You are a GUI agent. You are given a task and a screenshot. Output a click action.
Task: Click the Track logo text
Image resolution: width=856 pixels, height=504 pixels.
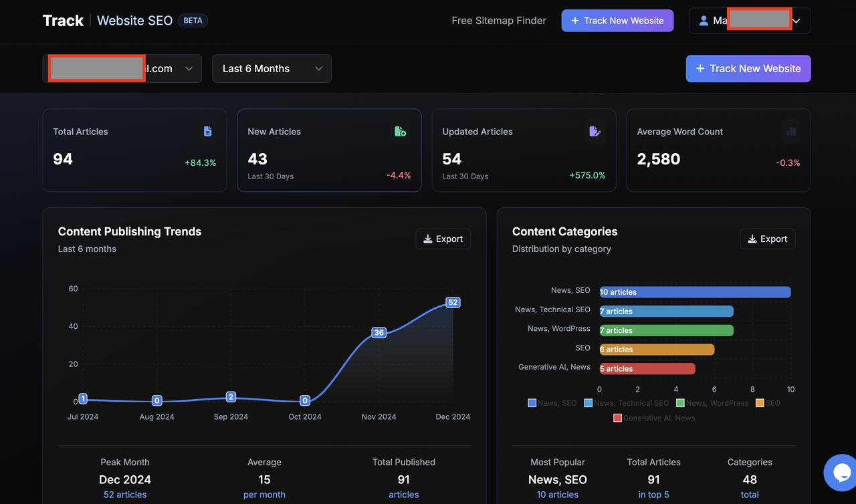coord(63,21)
